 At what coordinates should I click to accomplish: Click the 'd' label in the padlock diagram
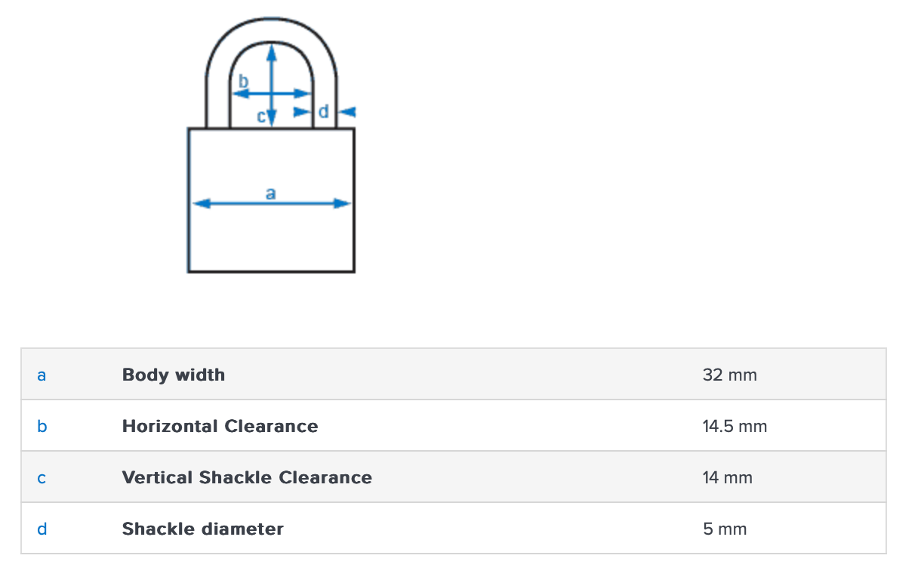(324, 112)
